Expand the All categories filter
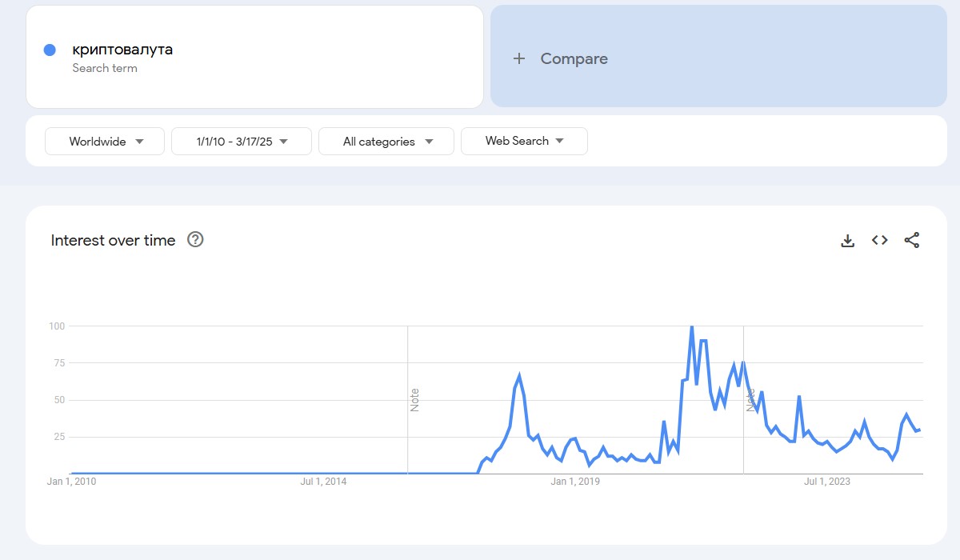The height and width of the screenshot is (560, 960). coord(386,142)
